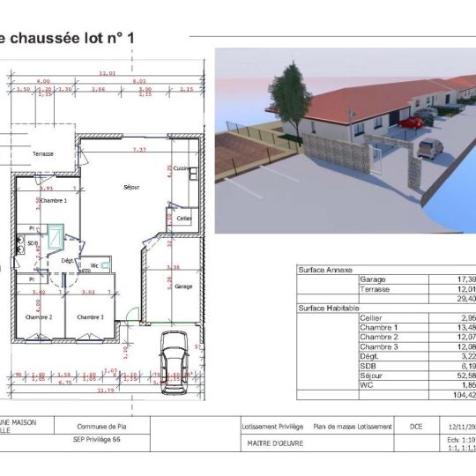The height and width of the screenshot is (476, 476).
Task: Select the 'Terrasse' label in the floor plan
Action: (43, 154)
